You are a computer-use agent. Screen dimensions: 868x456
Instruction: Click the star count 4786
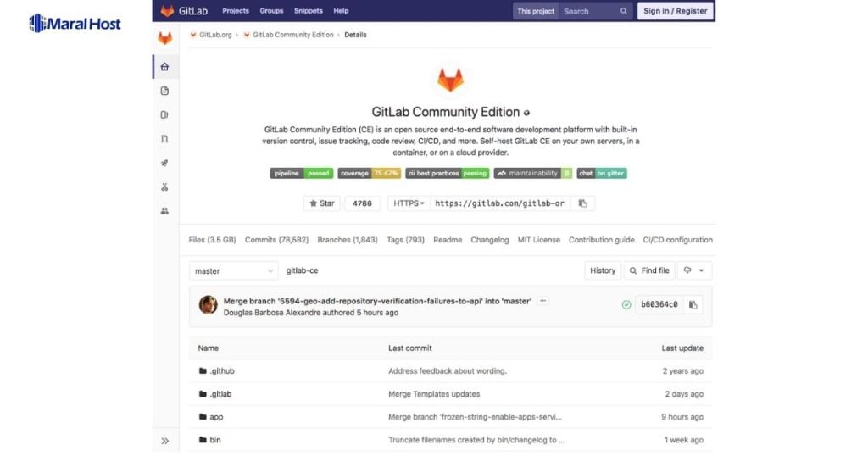click(x=362, y=203)
